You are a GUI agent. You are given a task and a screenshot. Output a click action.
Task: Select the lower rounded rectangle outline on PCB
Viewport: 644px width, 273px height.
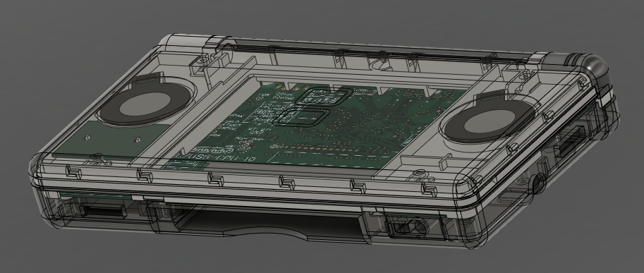[x=302, y=116]
